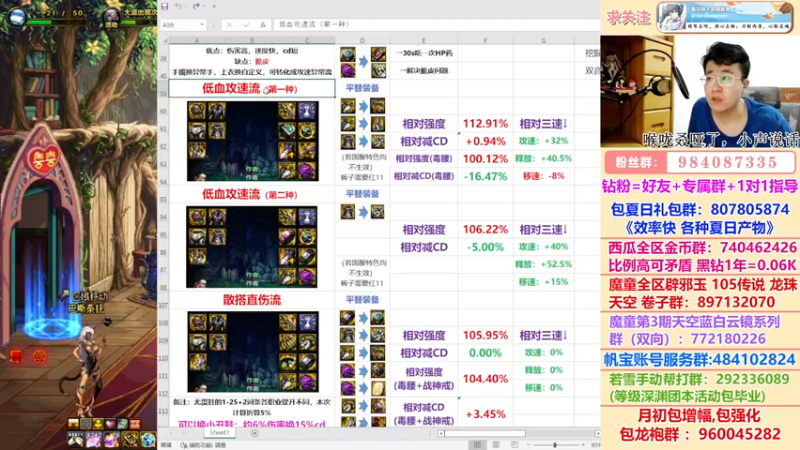Select the +3.45% value cell
Screen dimensions: 800x450
pyautogui.click(x=485, y=414)
